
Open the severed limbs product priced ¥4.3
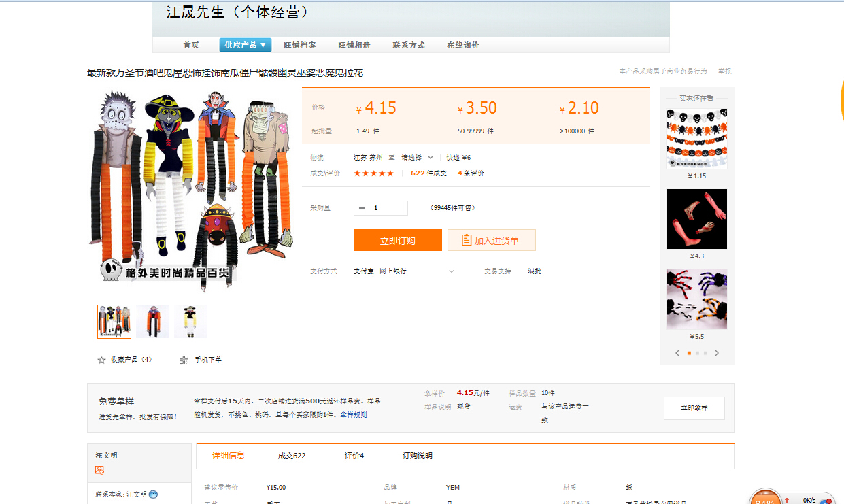[x=696, y=219]
